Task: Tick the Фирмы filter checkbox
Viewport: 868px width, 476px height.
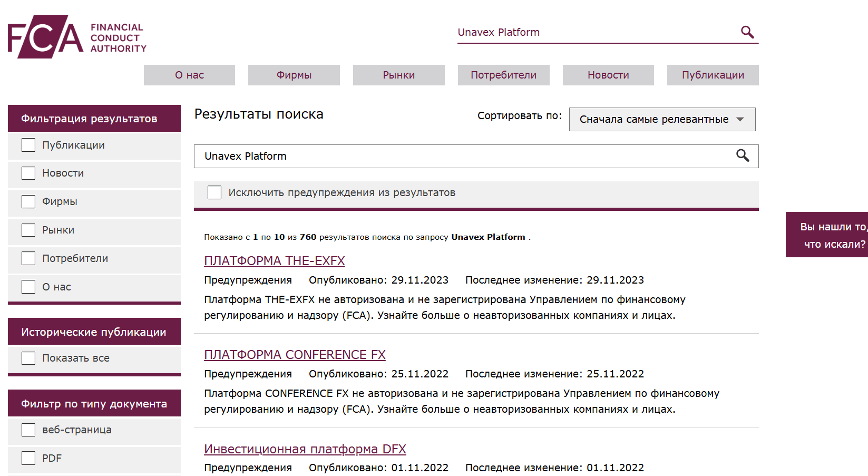Action: pos(28,201)
